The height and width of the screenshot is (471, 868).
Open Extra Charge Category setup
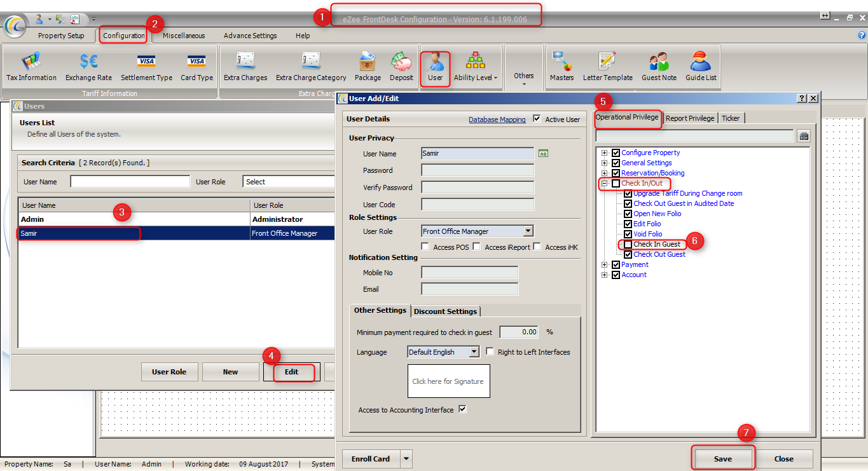[x=311, y=67]
